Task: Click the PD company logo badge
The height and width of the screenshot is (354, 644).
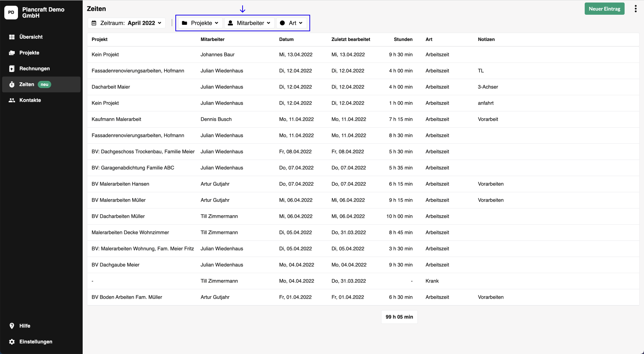Action: pos(11,13)
